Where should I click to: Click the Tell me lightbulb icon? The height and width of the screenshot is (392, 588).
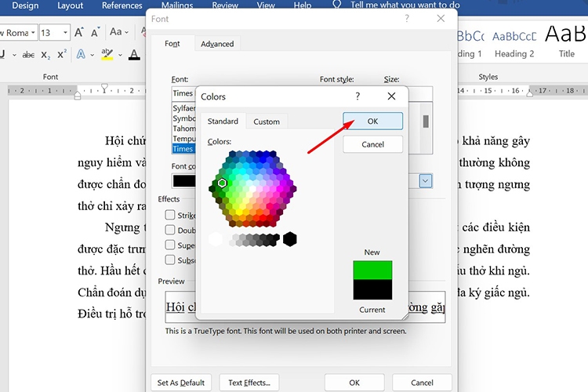tap(337, 5)
